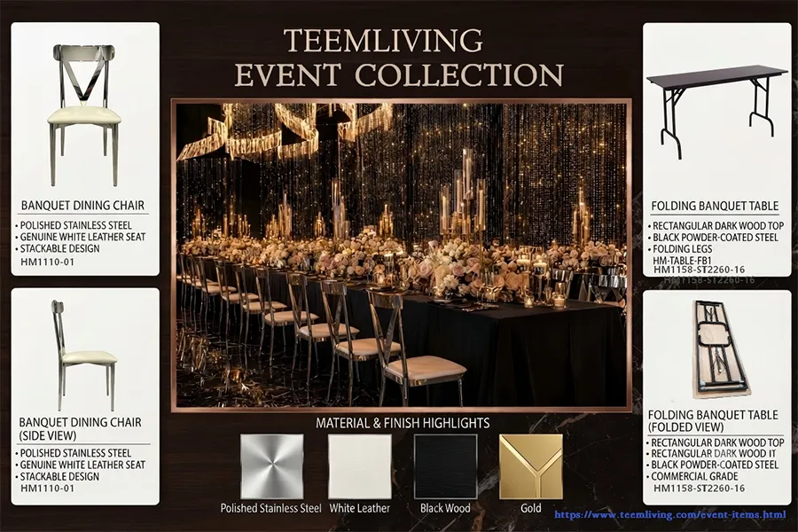Click STACKABLE DESIGN in the top chair card
Image resolution: width=798 pixels, height=532 pixels.
pos(59,248)
